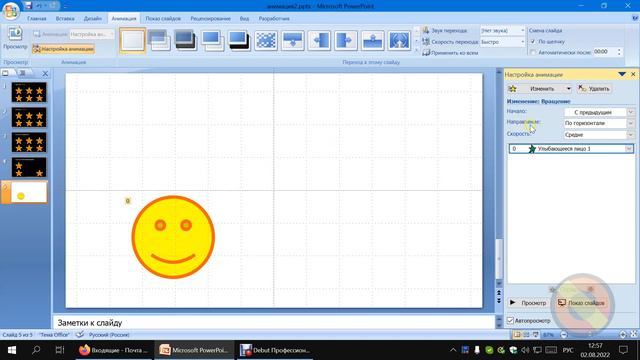Expand the transition gallery more arrow
640x360 pixels.
tap(416, 51)
